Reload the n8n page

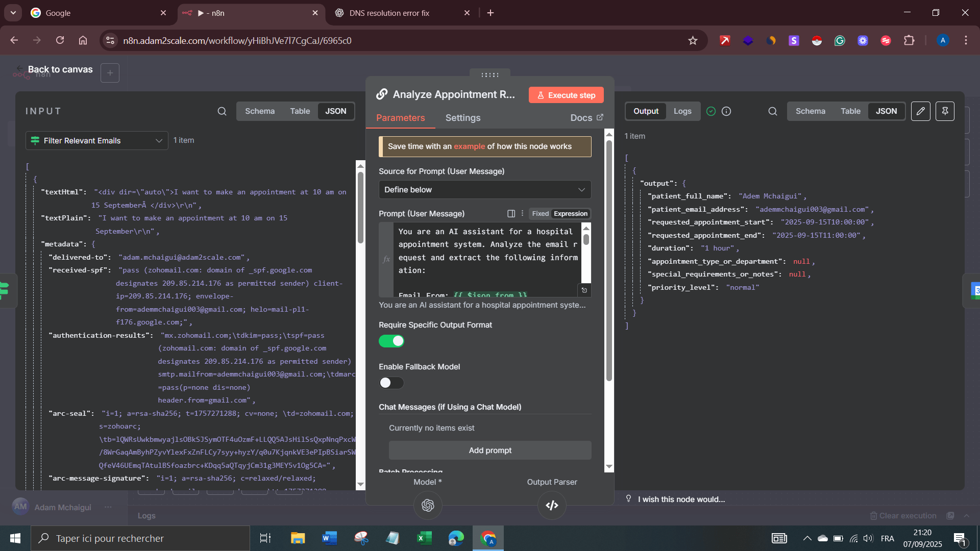(60, 40)
